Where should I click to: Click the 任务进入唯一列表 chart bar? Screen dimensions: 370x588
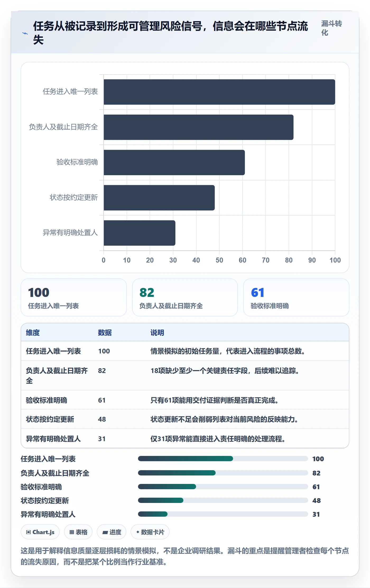(219, 92)
